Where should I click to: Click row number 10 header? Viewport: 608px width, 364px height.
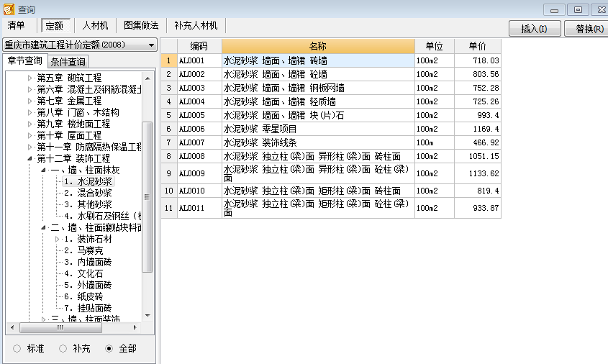168,191
